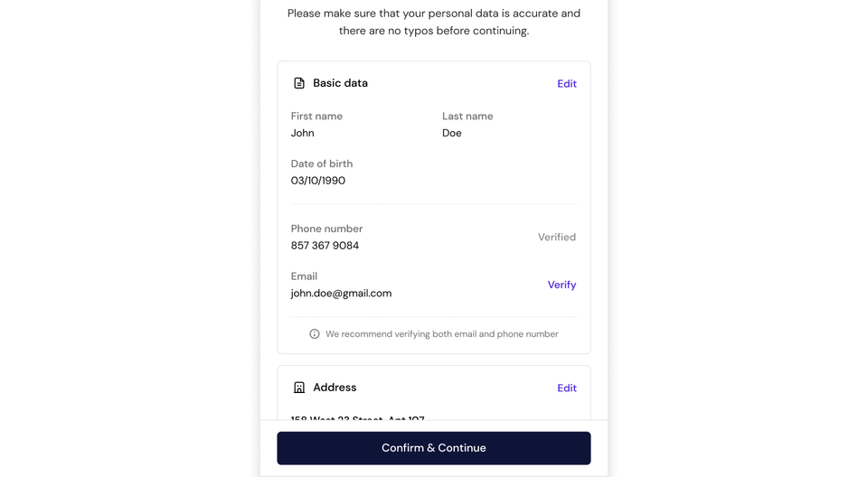Click the date of birth 03/10/1990
Screen dimensions: 868x477
tap(318, 181)
